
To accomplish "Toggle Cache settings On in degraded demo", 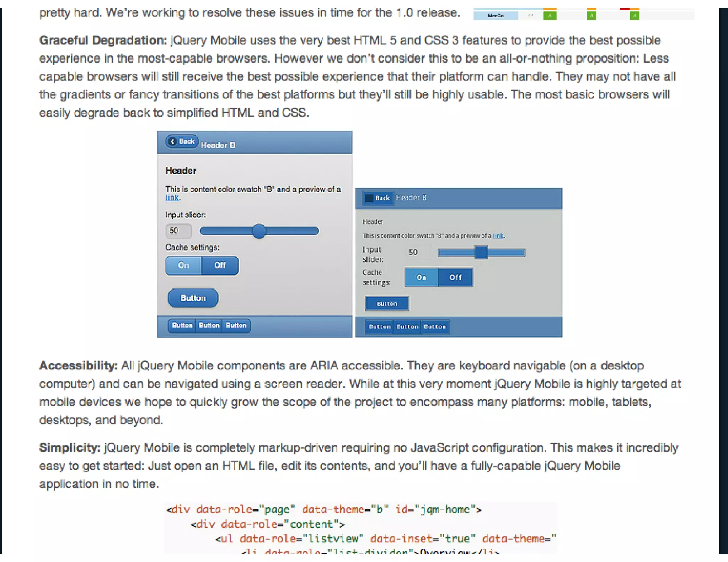I will 421,277.
